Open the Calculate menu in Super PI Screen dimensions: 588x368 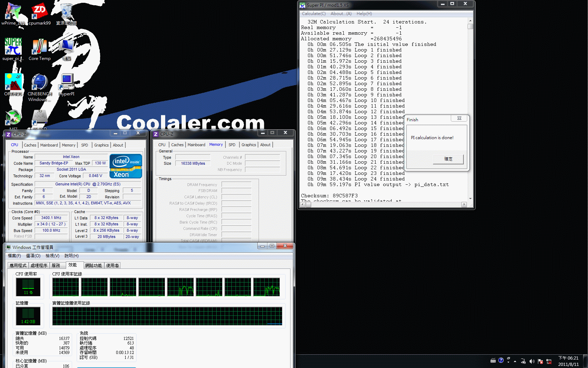coord(314,14)
